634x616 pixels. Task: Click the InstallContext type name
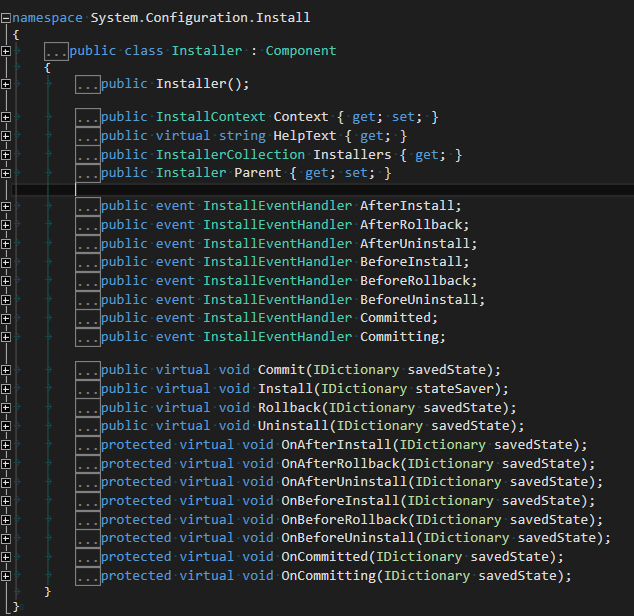[x=210, y=117]
